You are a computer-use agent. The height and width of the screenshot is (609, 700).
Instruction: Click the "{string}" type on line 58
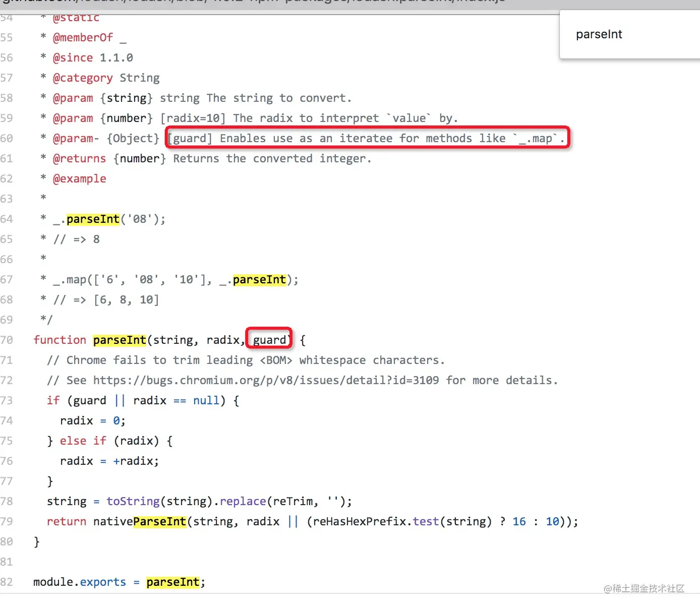tap(127, 98)
